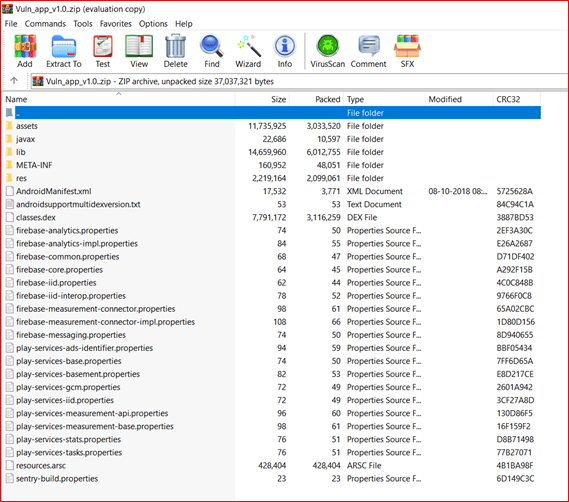The image size is (569, 502).
Task: Select play-services-basement.properties row
Action: (272, 374)
